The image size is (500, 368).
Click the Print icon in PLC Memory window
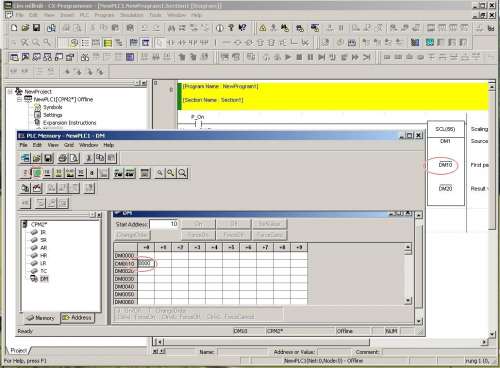(62, 158)
